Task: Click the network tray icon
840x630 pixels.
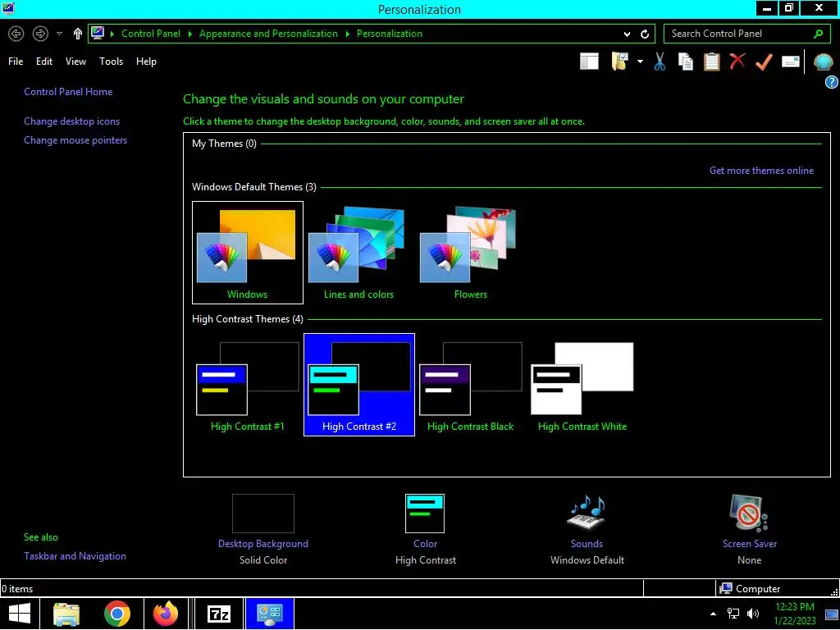Action: [x=733, y=614]
